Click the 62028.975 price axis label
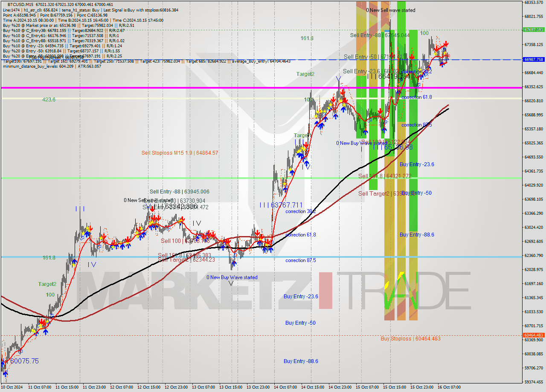Image resolution: width=546 pixels, height=392 pixels. [534, 270]
